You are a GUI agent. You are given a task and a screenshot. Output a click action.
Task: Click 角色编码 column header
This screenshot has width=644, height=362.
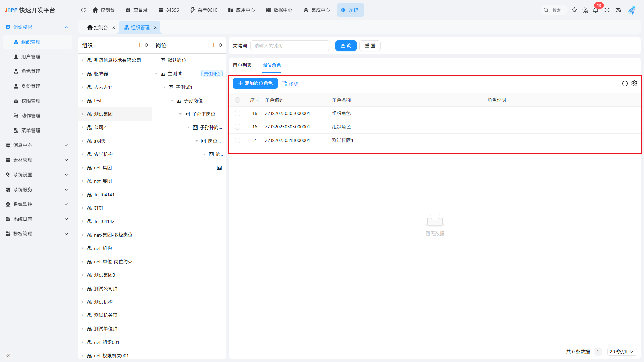[x=274, y=100]
